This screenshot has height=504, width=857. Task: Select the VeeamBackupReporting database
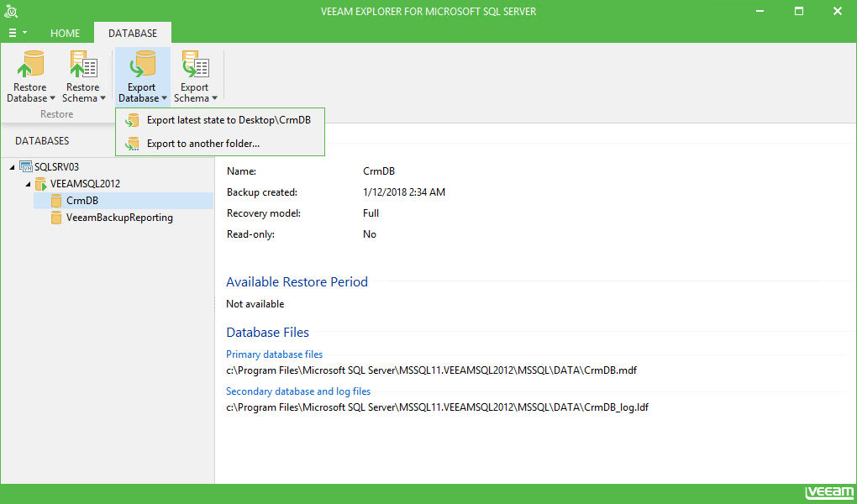(x=119, y=218)
